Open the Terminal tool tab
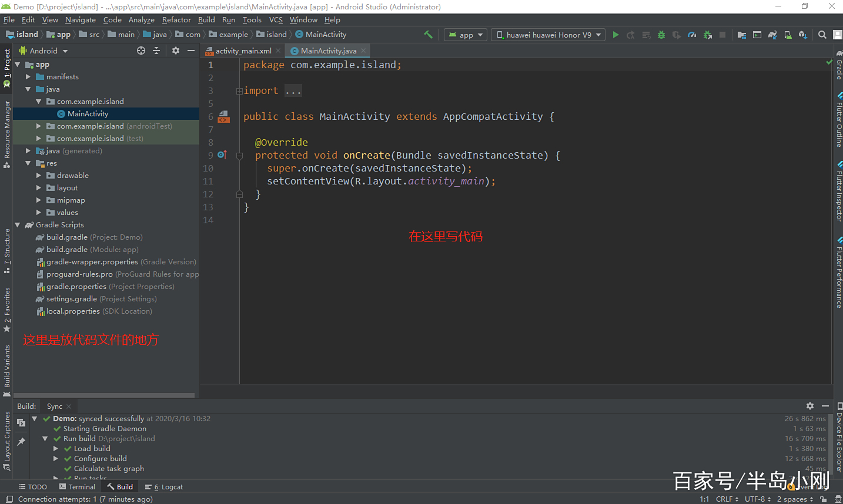The image size is (843, 504). coord(77,486)
